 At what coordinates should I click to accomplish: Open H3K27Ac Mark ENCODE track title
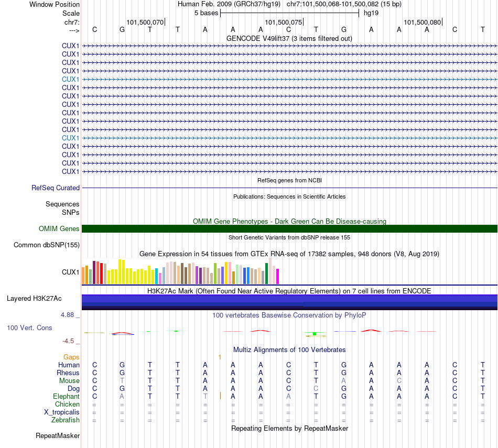(289, 291)
